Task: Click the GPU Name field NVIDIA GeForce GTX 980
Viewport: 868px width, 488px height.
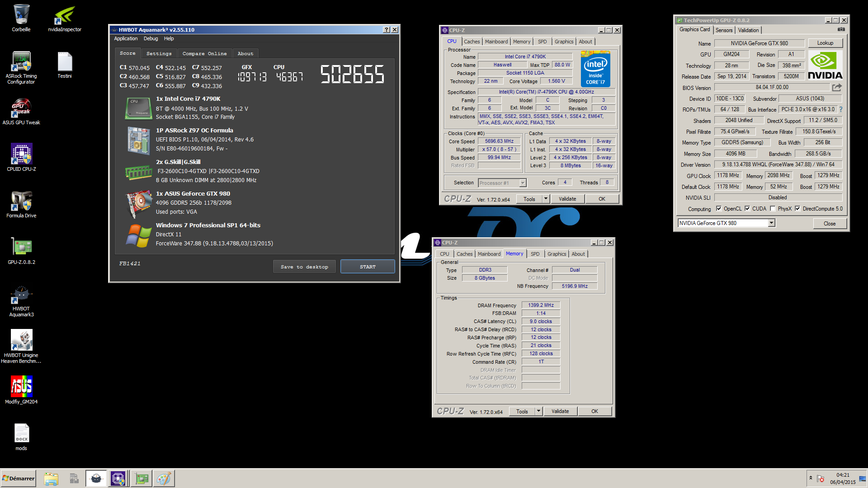Action: pyautogui.click(x=759, y=43)
